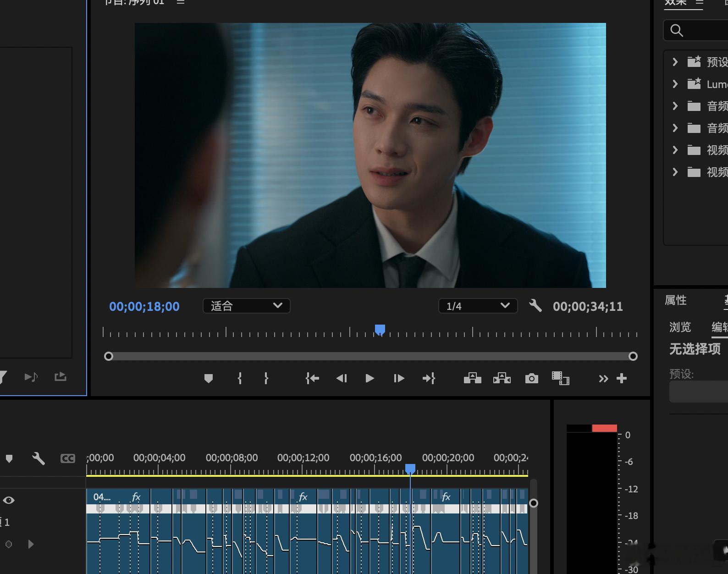Click the timeline playhead handle

point(410,469)
